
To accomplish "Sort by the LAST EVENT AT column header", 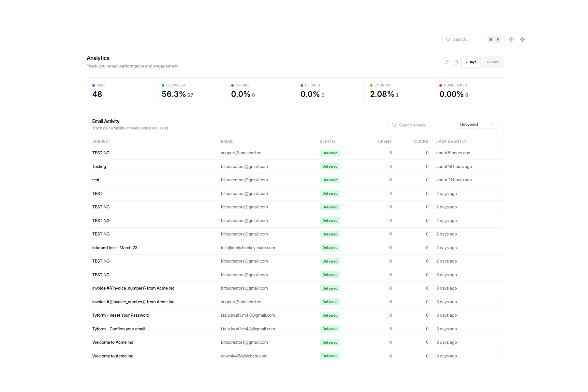I will point(452,142).
